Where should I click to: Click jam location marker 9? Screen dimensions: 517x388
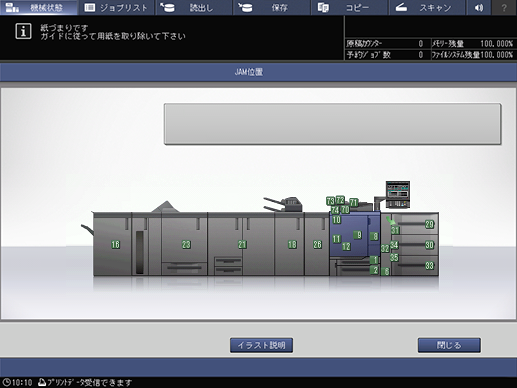coord(358,235)
